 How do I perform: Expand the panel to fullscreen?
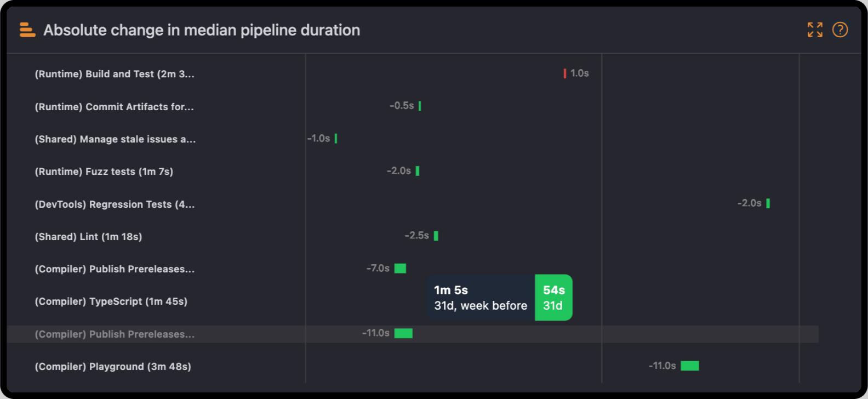coord(815,30)
